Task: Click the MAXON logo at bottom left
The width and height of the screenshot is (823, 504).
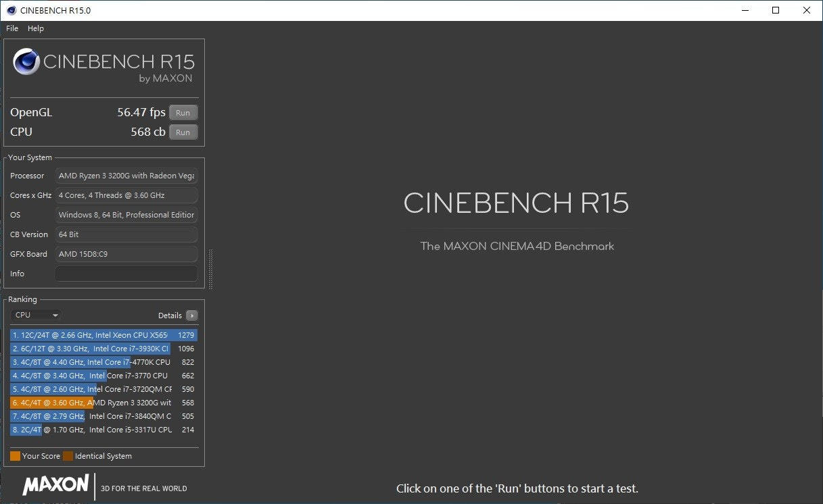Action: pos(55,484)
